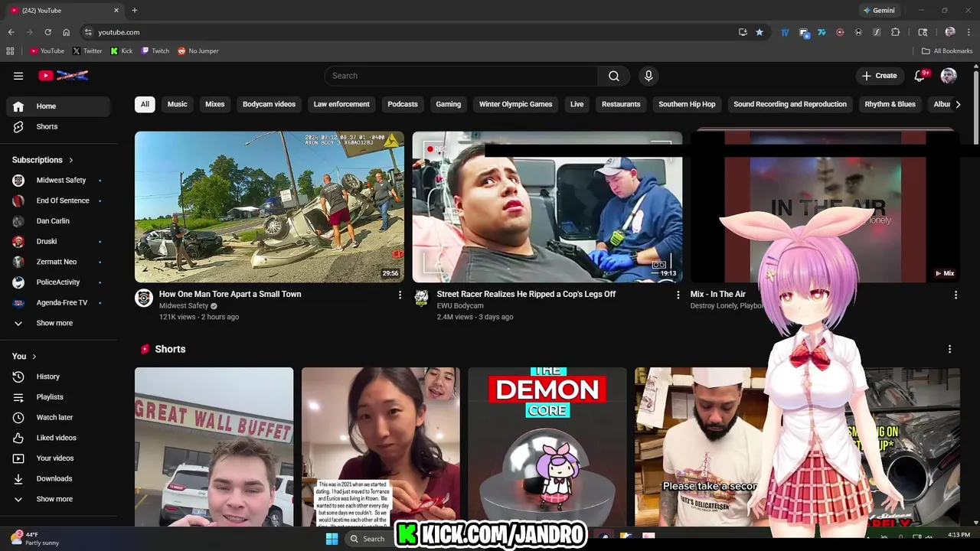Select the Winter Olympic Games chip
The width and height of the screenshot is (980, 551).
(516, 104)
